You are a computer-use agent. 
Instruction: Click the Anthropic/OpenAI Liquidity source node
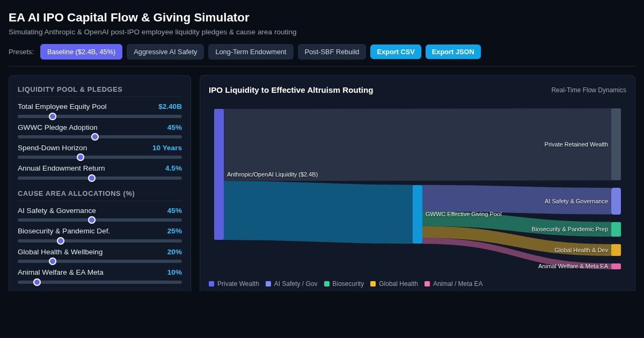(219, 174)
